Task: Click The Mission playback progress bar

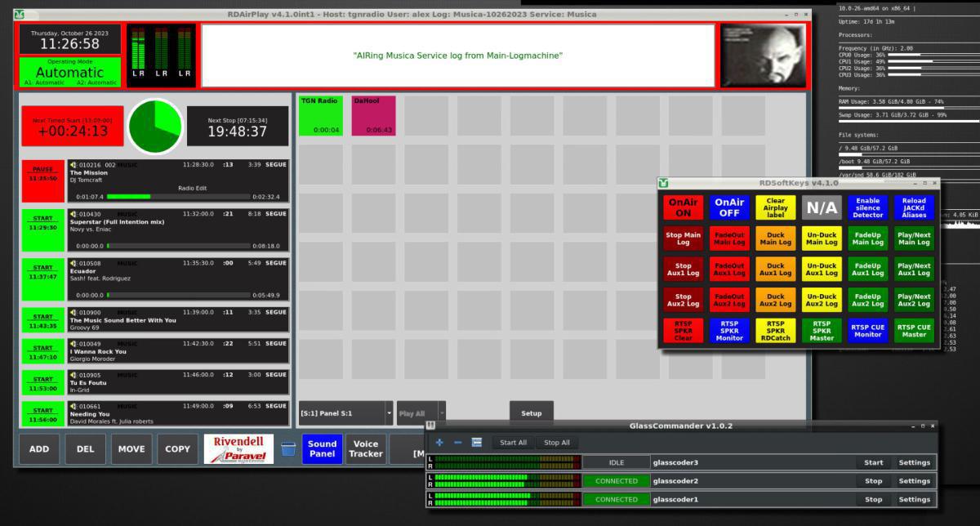Action: click(x=178, y=196)
